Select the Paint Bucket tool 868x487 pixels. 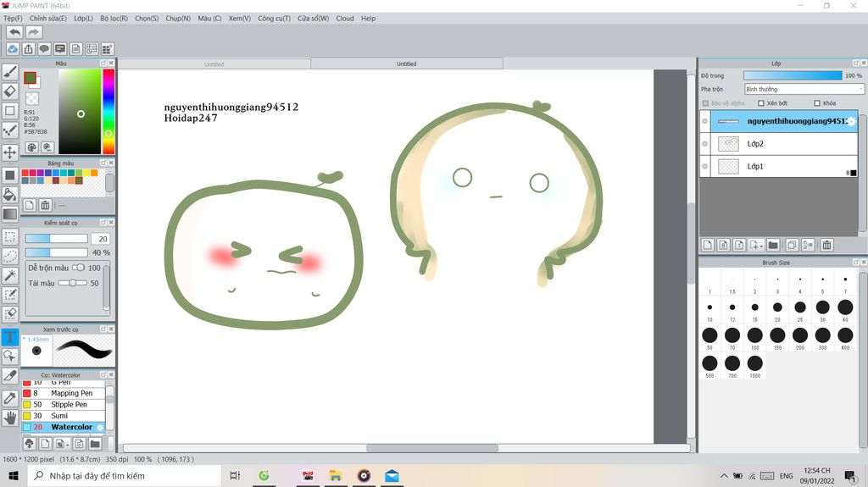click(10, 194)
